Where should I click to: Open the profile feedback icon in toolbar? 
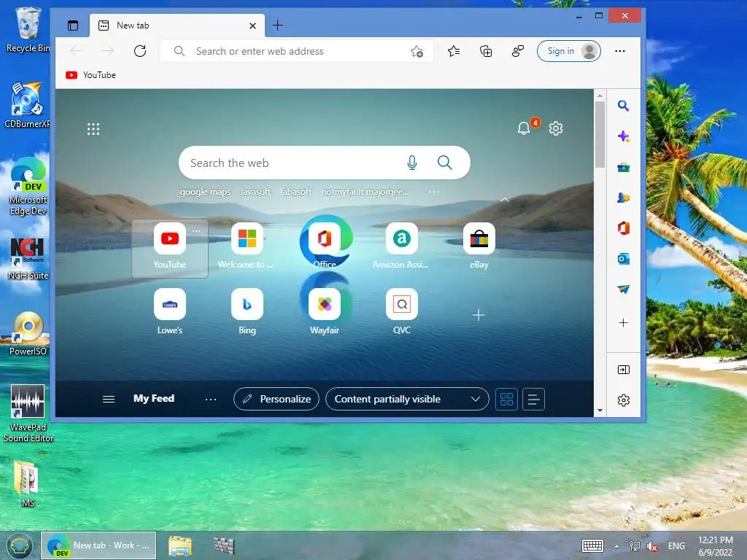point(518,51)
